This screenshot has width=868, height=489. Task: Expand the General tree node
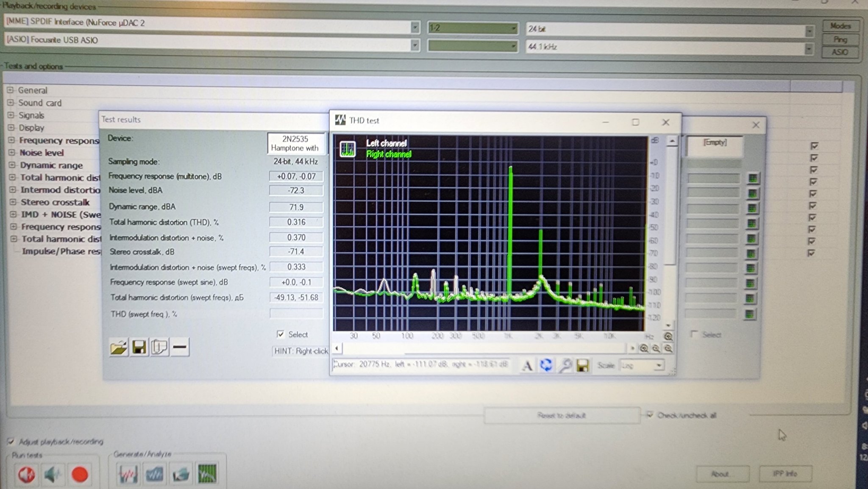click(10, 90)
